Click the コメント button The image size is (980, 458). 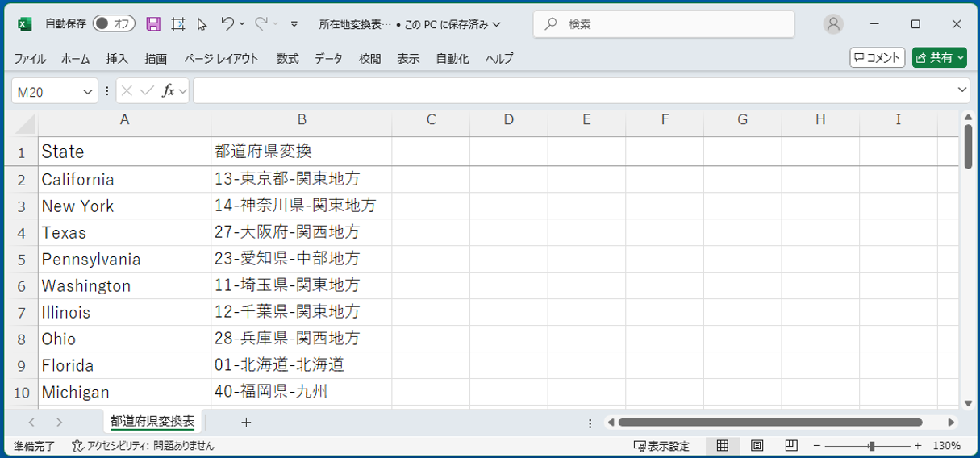(877, 57)
